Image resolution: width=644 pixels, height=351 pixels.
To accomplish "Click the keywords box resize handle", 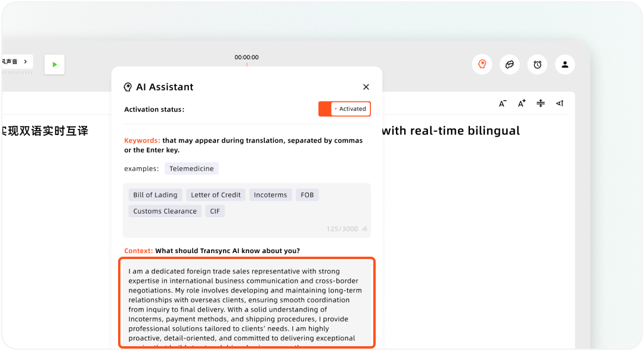I will click(x=365, y=229).
